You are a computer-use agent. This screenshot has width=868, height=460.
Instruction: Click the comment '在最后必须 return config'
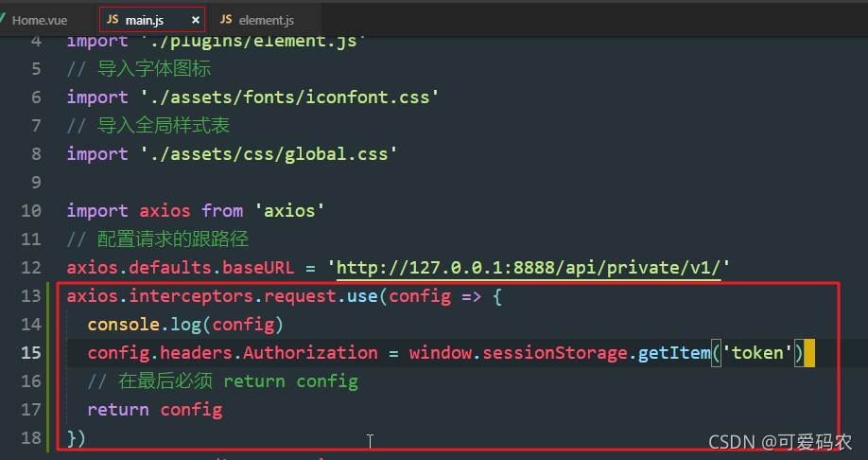point(222,381)
